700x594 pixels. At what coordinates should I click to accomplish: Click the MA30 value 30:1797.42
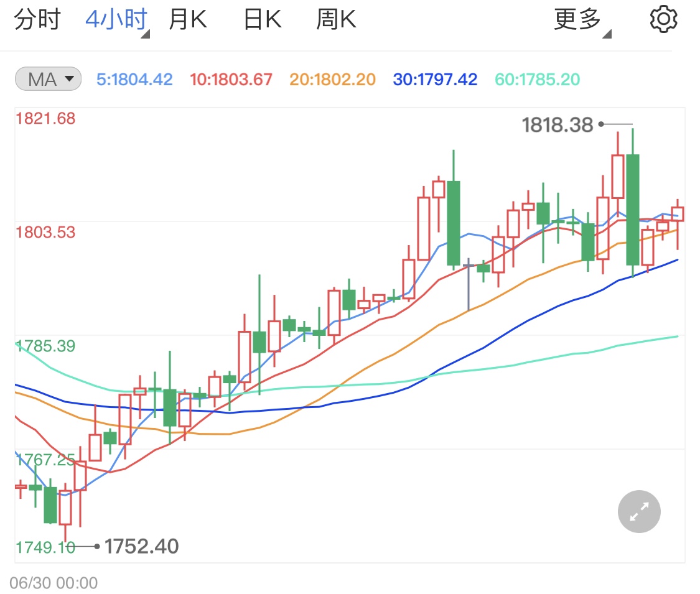pyautogui.click(x=435, y=80)
